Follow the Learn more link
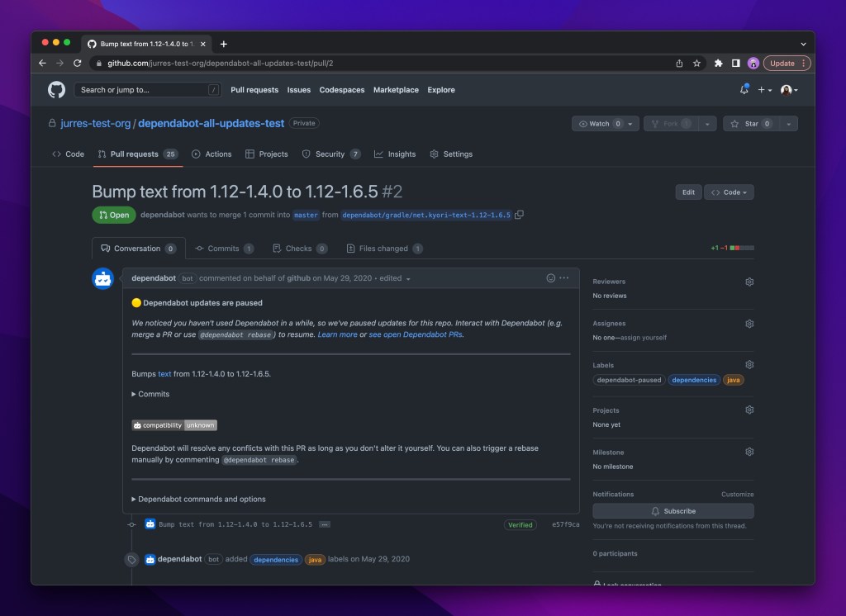The image size is (846, 616). click(x=337, y=334)
